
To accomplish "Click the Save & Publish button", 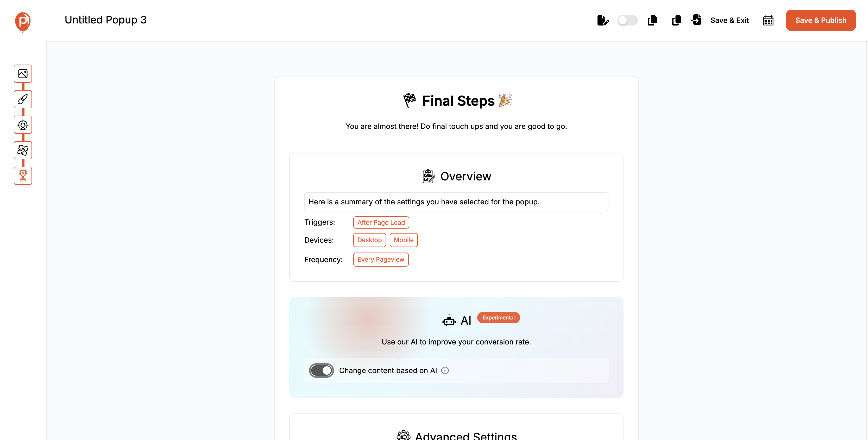I will [821, 20].
